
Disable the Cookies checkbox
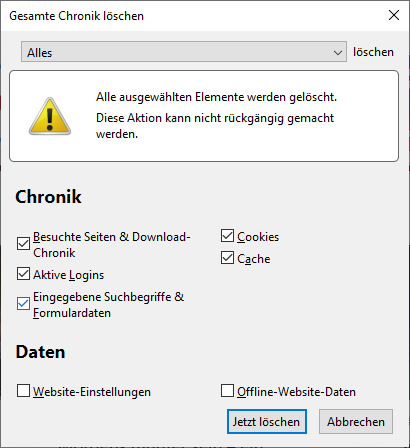(227, 235)
